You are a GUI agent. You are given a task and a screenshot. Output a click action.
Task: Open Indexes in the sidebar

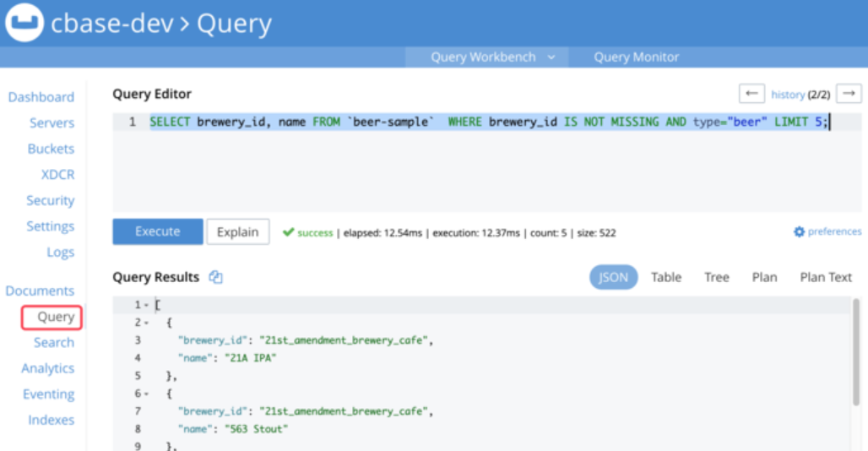pos(51,420)
